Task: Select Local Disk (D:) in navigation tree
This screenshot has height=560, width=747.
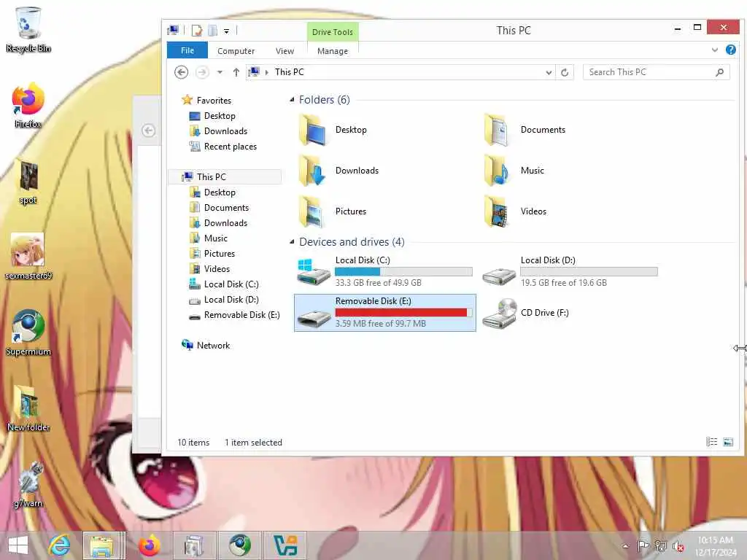Action: pos(231,300)
